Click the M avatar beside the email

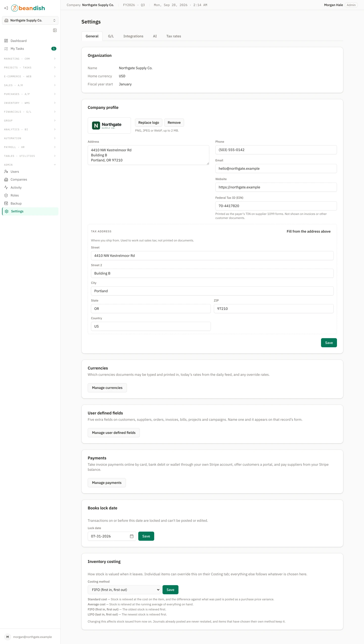click(x=8, y=637)
